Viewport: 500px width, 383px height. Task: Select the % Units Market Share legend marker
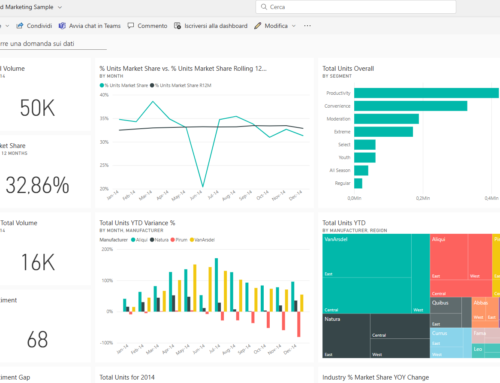102,85
